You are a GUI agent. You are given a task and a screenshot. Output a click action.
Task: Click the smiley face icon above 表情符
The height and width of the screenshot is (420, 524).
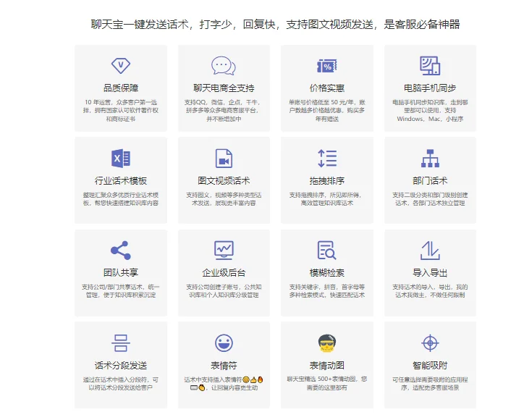[x=224, y=343]
